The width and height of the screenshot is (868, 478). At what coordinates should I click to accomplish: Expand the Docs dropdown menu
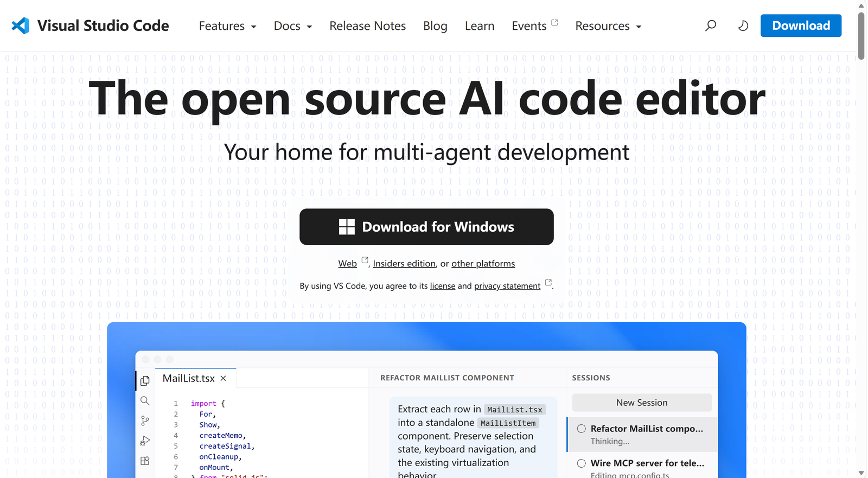coord(293,26)
